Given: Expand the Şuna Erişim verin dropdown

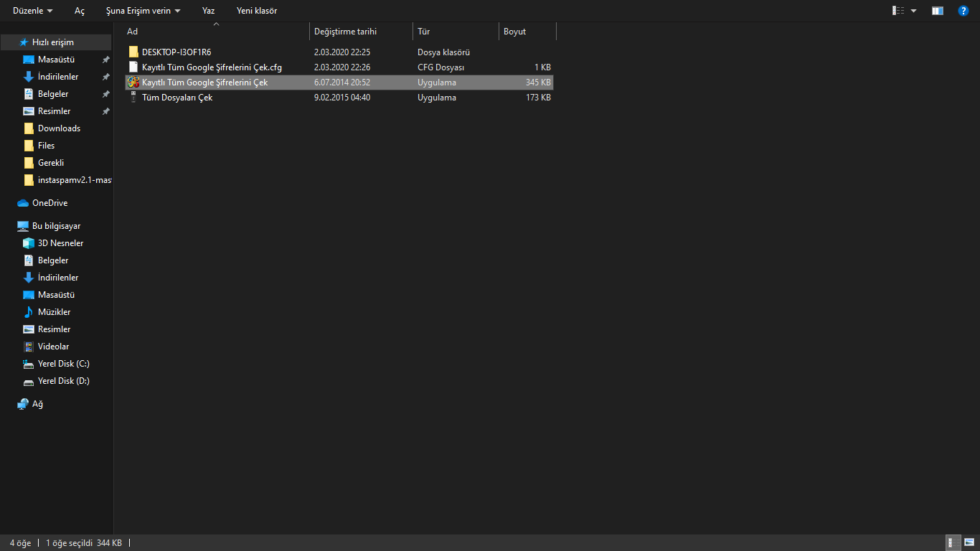Looking at the screenshot, I should click(x=143, y=11).
